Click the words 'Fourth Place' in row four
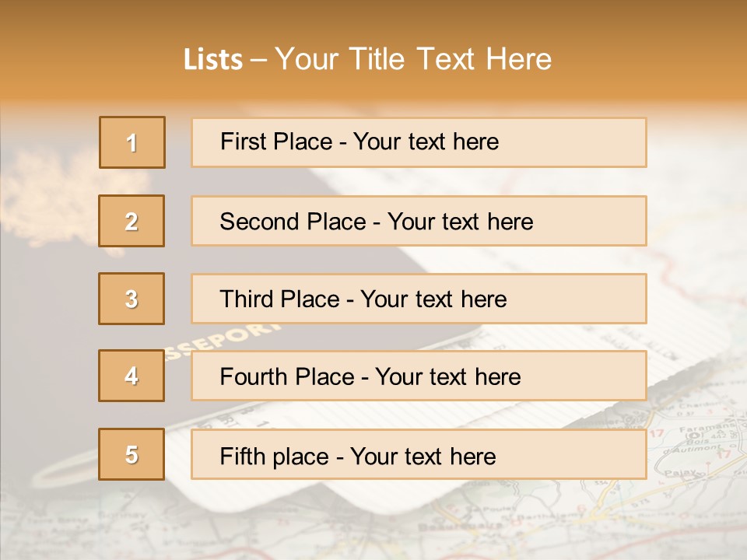Screen dimensions: 747x560 click(286, 377)
